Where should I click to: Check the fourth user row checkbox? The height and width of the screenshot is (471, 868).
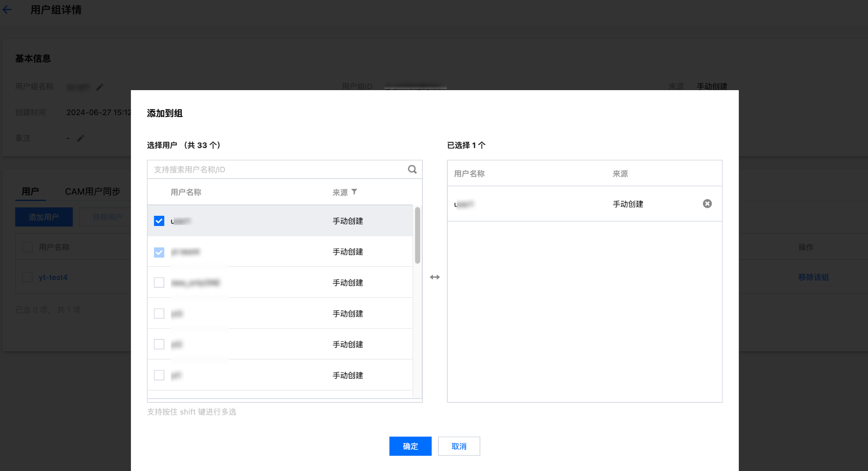point(159,314)
